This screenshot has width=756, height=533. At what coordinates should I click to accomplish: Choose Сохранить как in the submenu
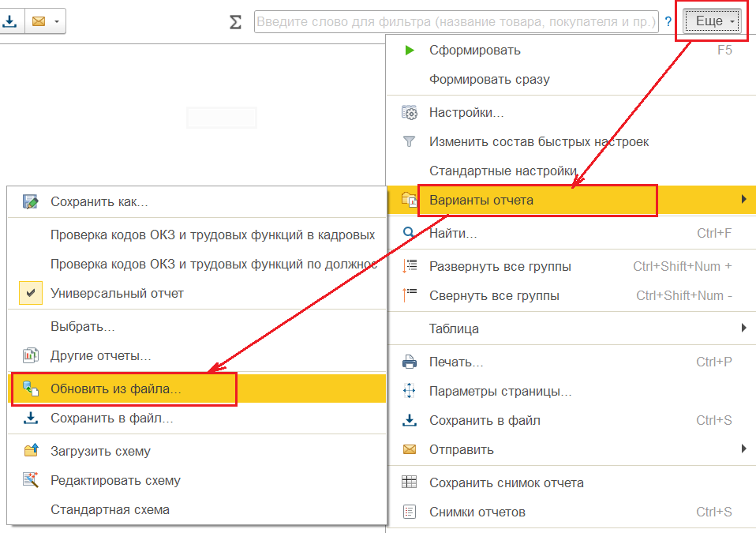pyautogui.click(x=99, y=202)
